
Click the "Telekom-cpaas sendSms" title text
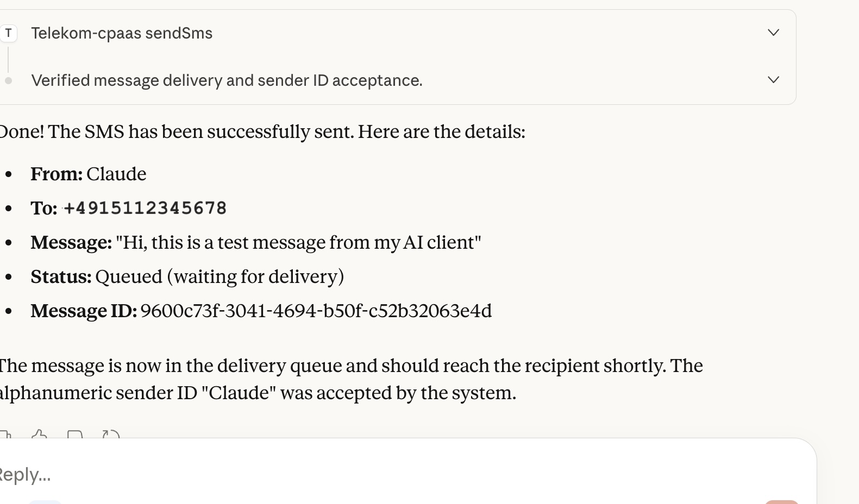(x=122, y=33)
